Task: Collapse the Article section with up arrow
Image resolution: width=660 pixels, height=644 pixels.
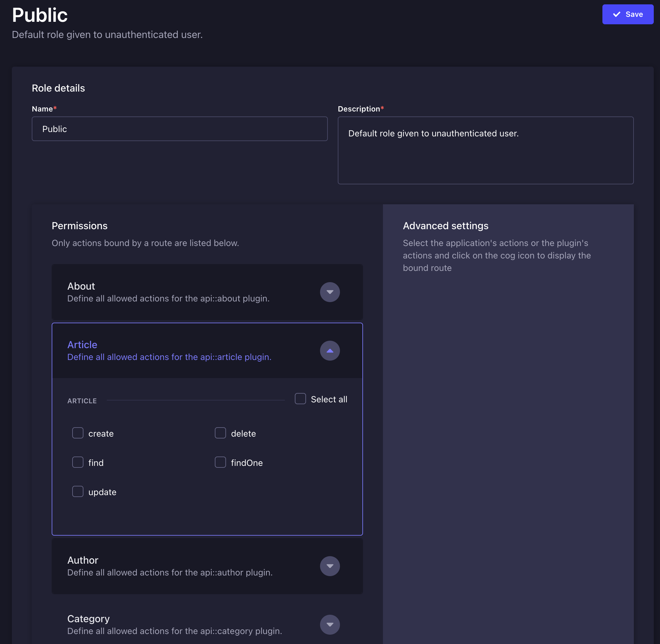Action: tap(330, 350)
